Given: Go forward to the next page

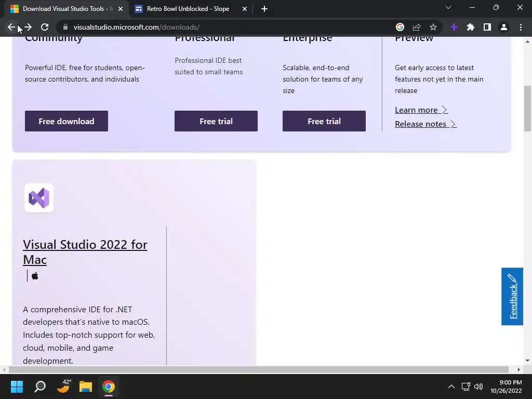Looking at the screenshot, I should pos(28,27).
